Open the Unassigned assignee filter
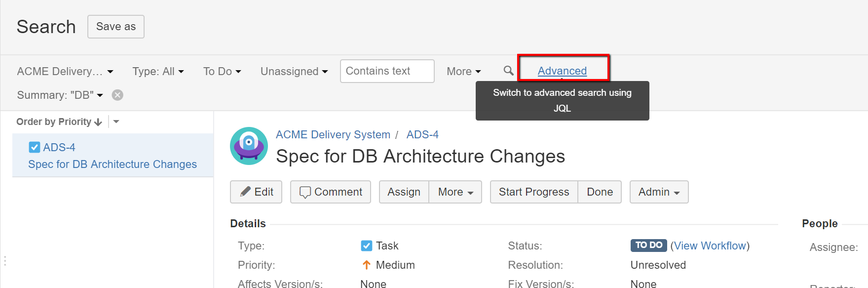 coord(294,71)
